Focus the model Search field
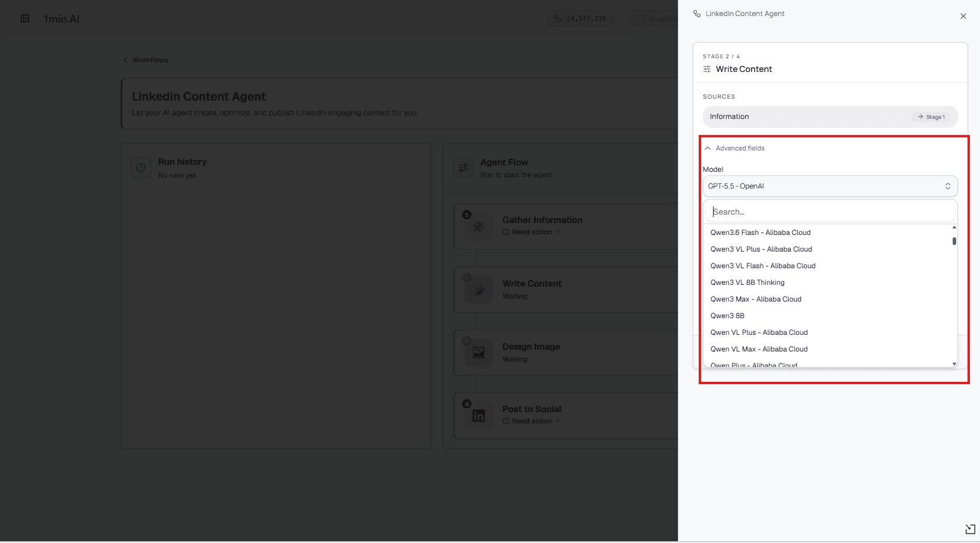The height and width of the screenshot is (543, 980). pyautogui.click(x=830, y=212)
